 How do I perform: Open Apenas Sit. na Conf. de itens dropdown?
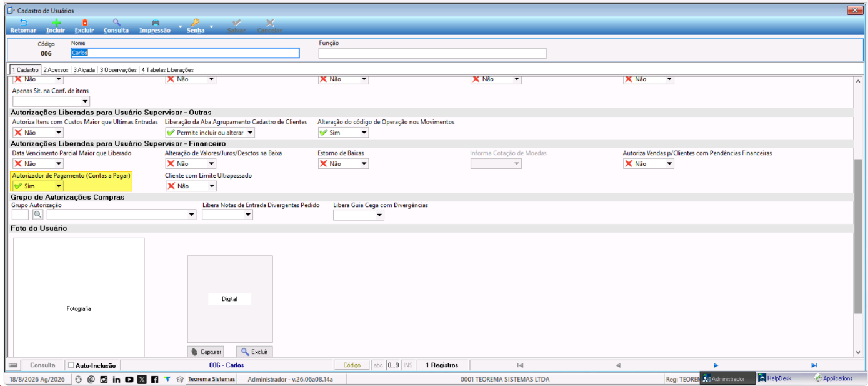(85, 101)
